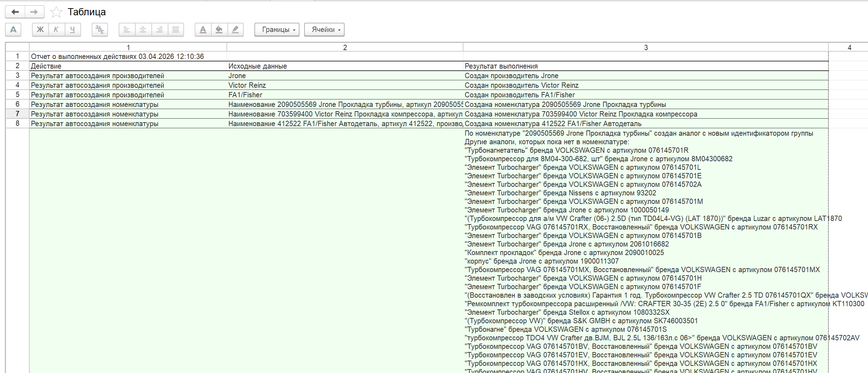
Task: Click the forward navigation arrow
Action: tap(34, 12)
